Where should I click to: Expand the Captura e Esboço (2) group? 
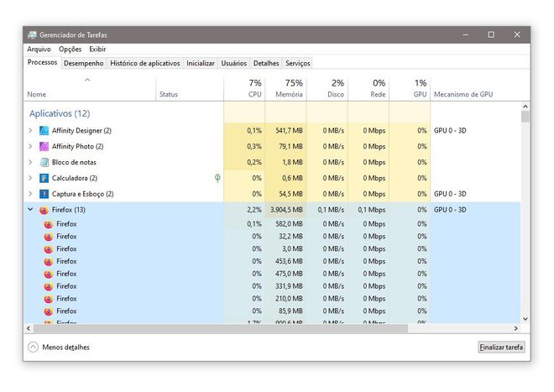(30, 194)
